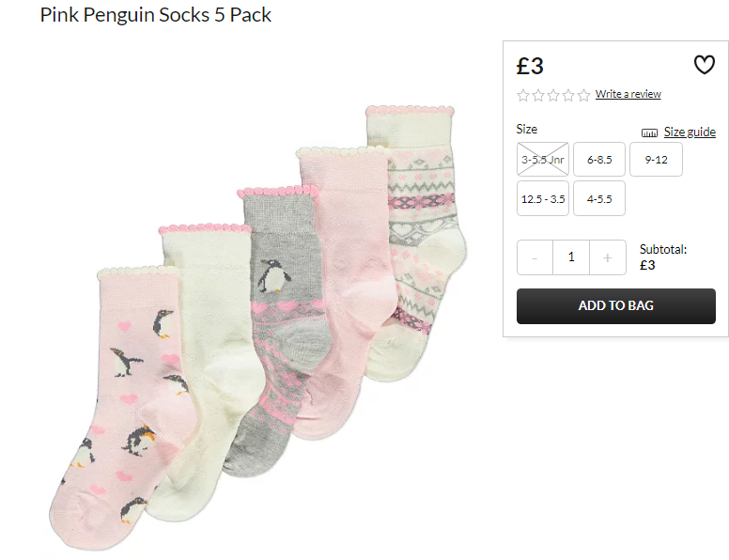Select the second rating star
Image resolution: width=729 pixels, height=560 pixels.
(x=538, y=95)
